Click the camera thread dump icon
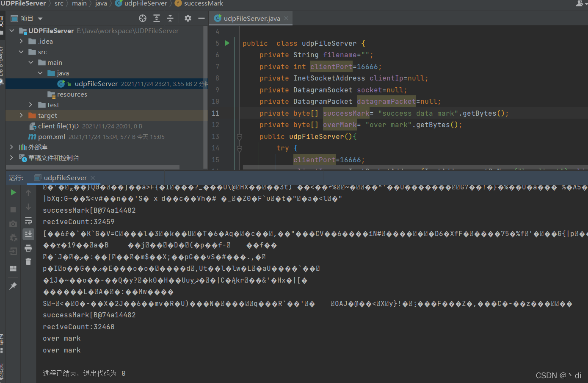The image size is (588, 383). tap(13, 223)
